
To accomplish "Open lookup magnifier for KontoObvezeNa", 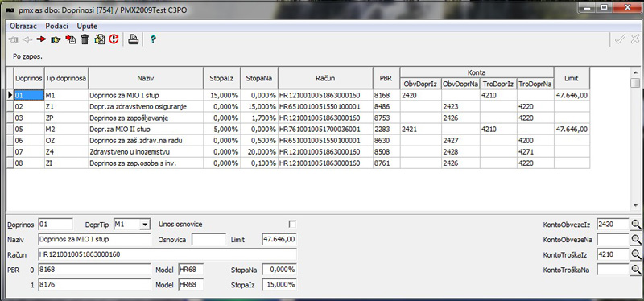I will pyautogui.click(x=636, y=239).
